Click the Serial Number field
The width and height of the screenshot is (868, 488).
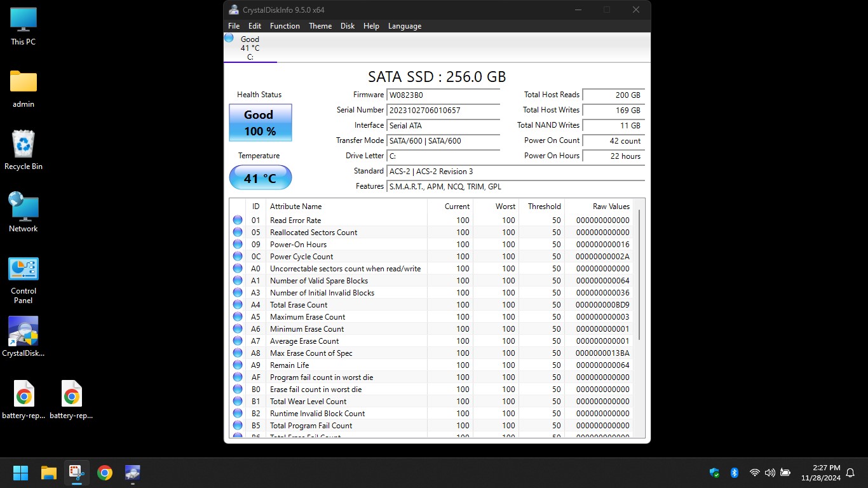tap(444, 110)
